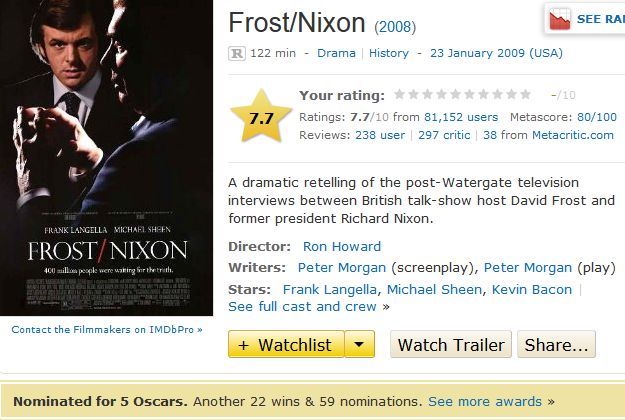Open the Drama genre link
The image size is (625, 420).
click(x=336, y=53)
